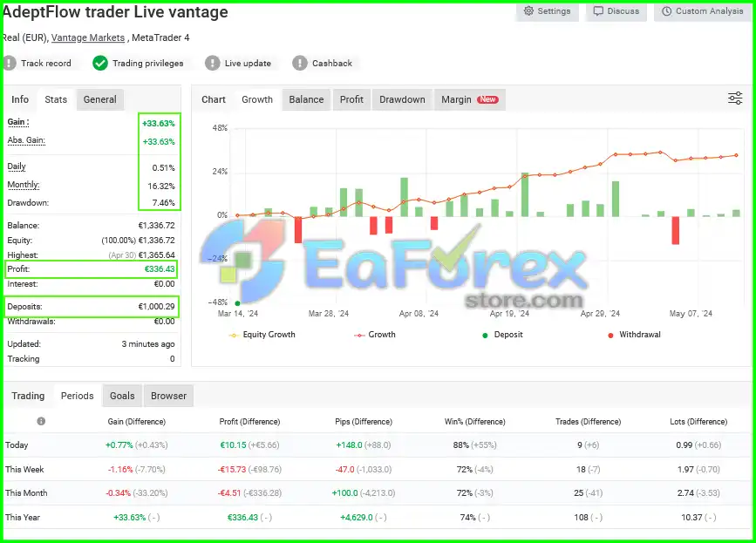The height and width of the screenshot is (543, 756).
Task: Click 'Updated: 3 minutes ago' value
Action: click(148, 344)
